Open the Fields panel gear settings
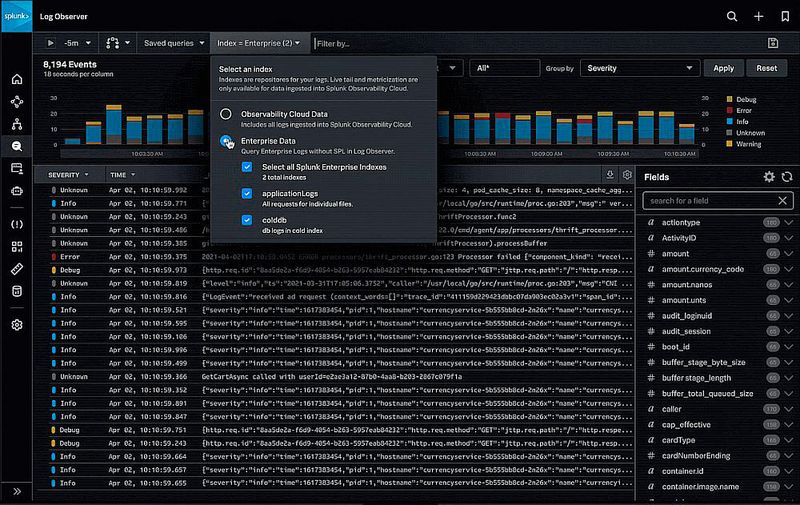This screenshot has height=505, width=800. coord(769,177)
